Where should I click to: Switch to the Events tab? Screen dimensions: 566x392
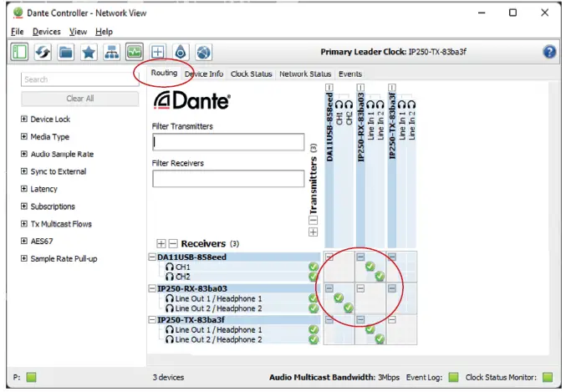point(350,74)
